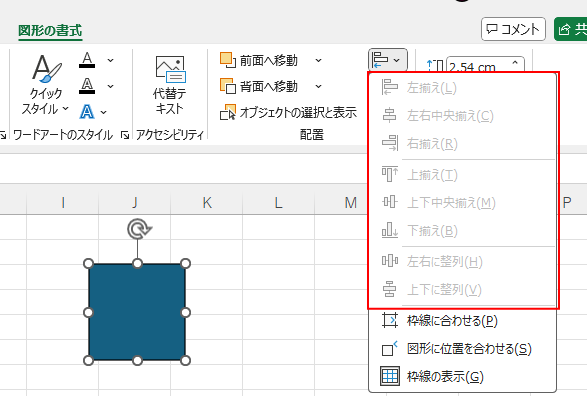The image size is (587, 396).
Task: Expand the text effects dropdown arrow
Action: click(x=104, y=112)
